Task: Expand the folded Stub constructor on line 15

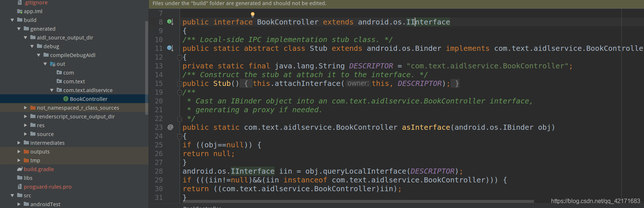Action: click(x=180, y=84)
